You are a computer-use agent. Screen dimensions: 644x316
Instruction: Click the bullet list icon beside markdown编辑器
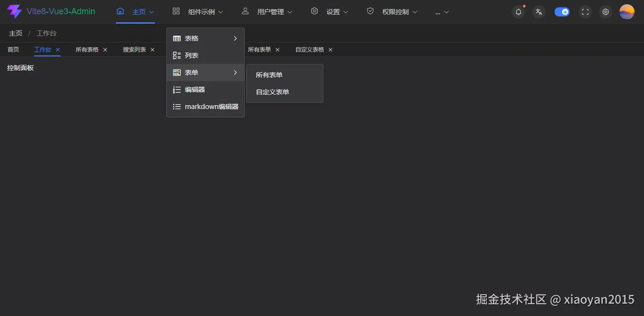tap(177, 107)
